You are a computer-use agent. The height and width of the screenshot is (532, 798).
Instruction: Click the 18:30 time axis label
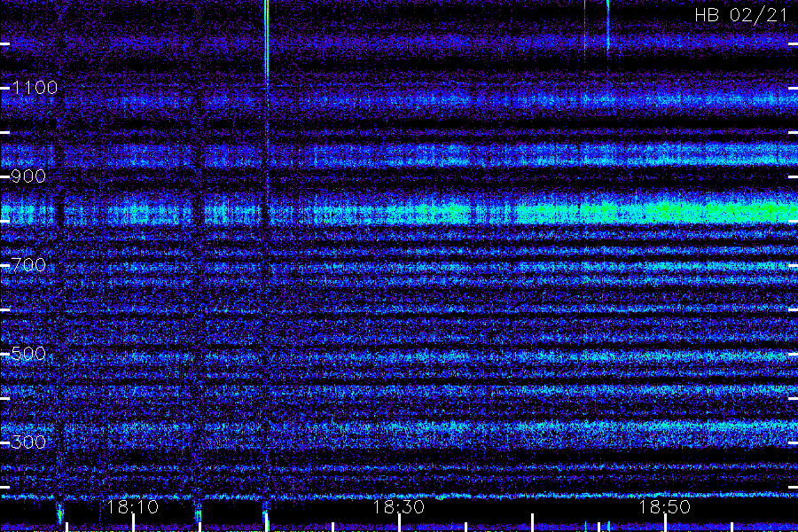coord(398,507)
